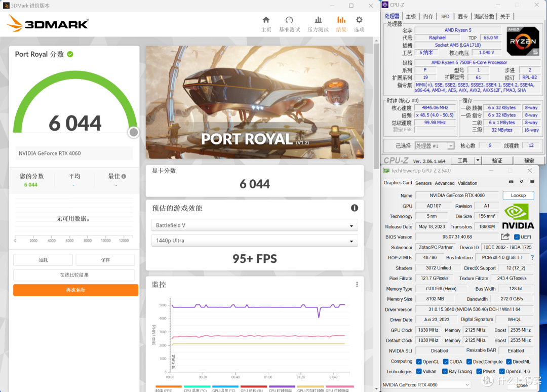Open the 1440p Ultra resolution dropdown
The height and width of the screenshot is (392, 547).
point(255,240)
